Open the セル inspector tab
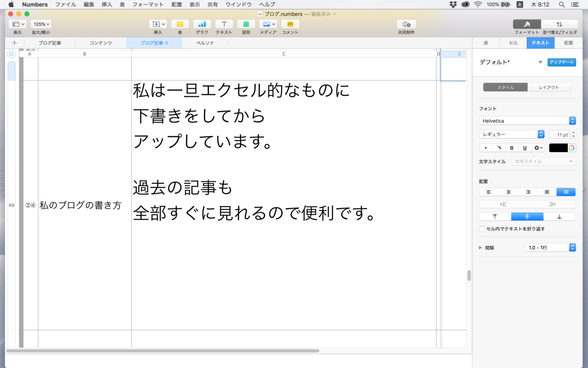The image size is (588, 368). (x=513, y=43)
